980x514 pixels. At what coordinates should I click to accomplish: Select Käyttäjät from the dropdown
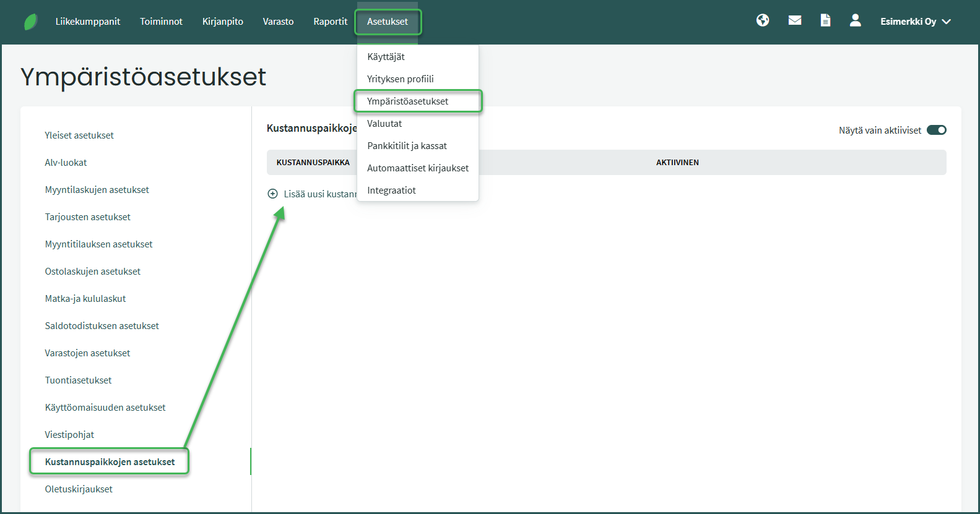coord(386,56)
